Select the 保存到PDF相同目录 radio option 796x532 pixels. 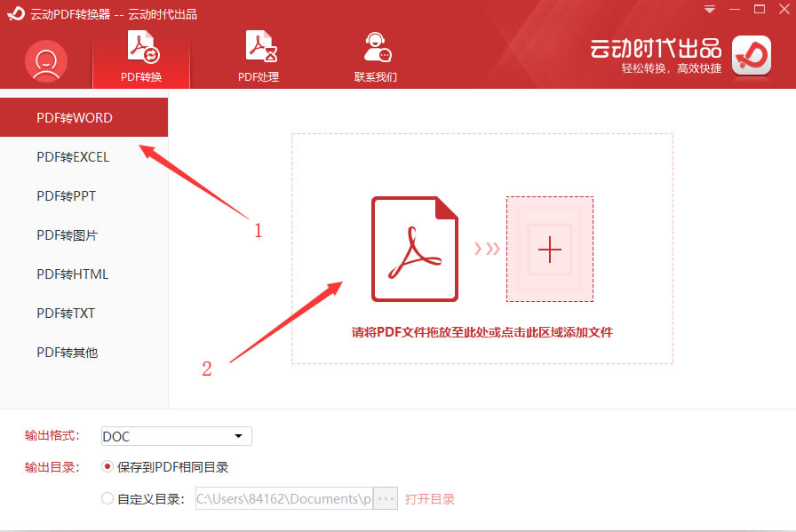point(107,466)
